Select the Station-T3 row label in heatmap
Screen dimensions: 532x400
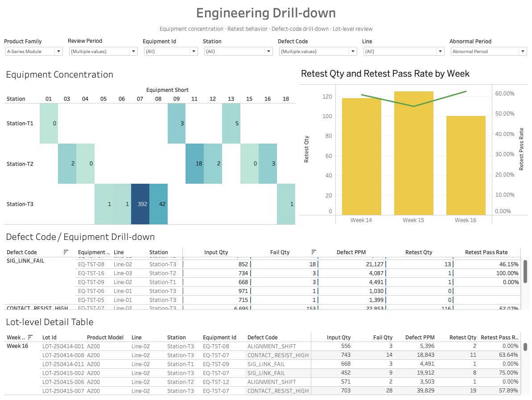20,204
